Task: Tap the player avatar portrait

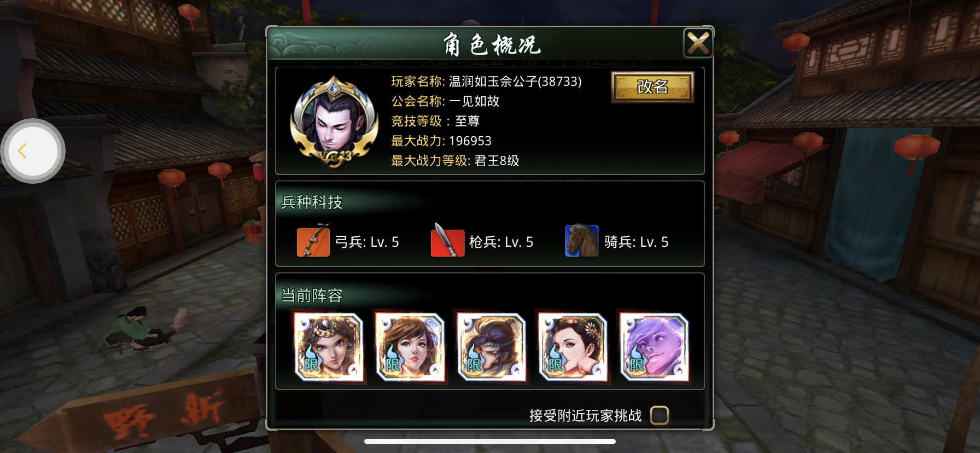Action: point(334,121)
